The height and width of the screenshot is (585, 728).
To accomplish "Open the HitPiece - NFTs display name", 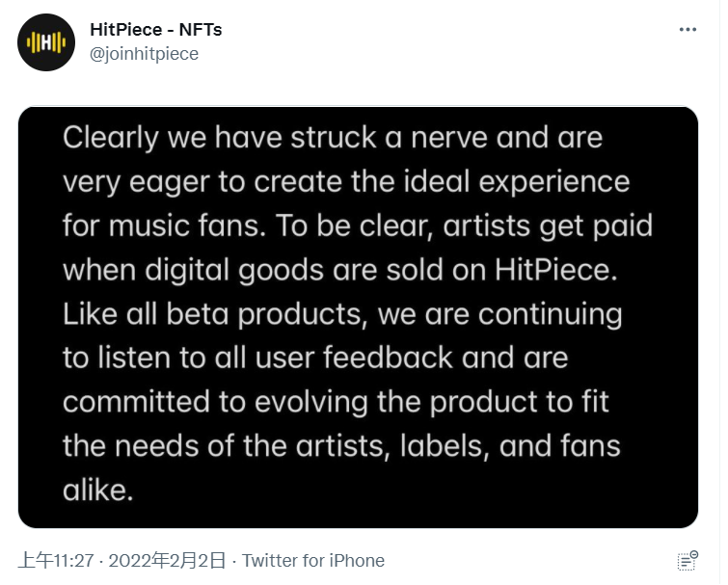I will (155, 30).
